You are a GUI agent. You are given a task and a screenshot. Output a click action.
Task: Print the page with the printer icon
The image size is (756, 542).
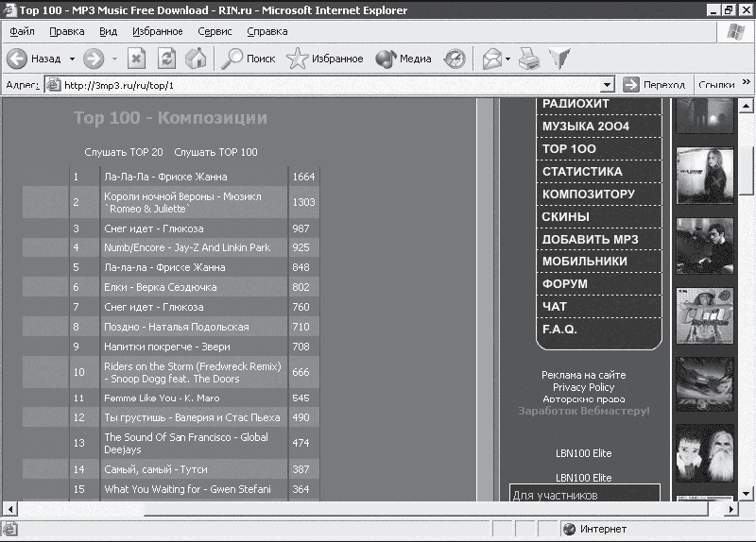529,59
